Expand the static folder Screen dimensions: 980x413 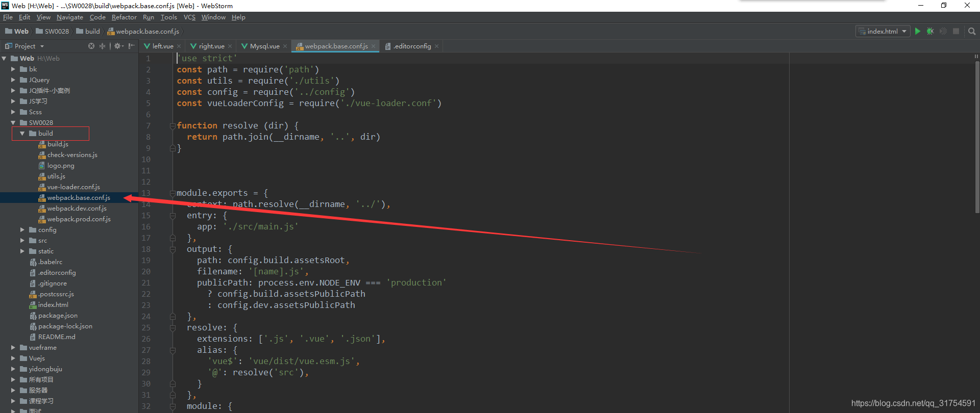22,251
